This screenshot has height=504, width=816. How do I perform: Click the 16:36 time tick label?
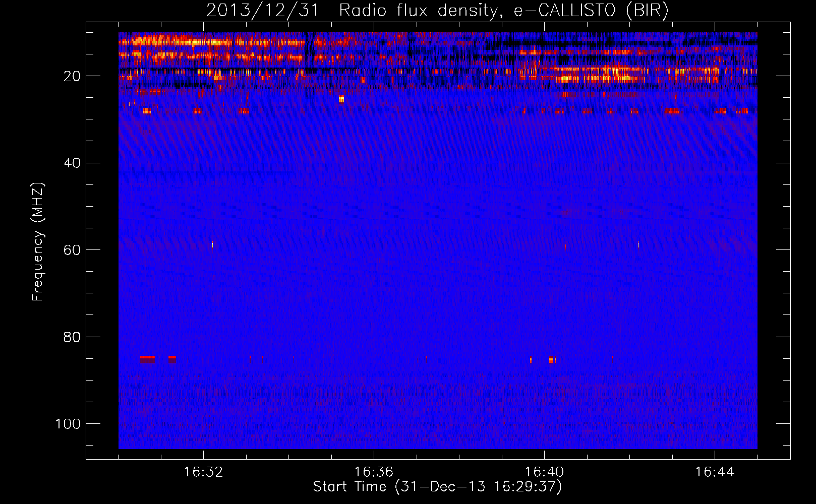click(374, 472)
